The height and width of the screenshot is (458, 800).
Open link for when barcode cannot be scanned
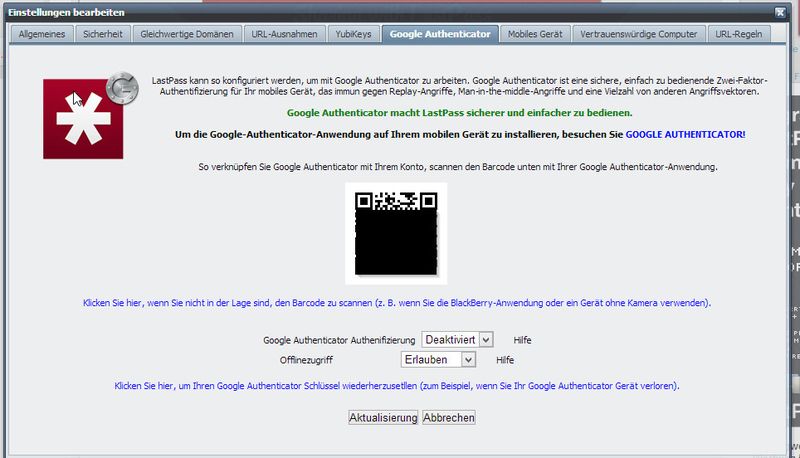tap(397, 303)
